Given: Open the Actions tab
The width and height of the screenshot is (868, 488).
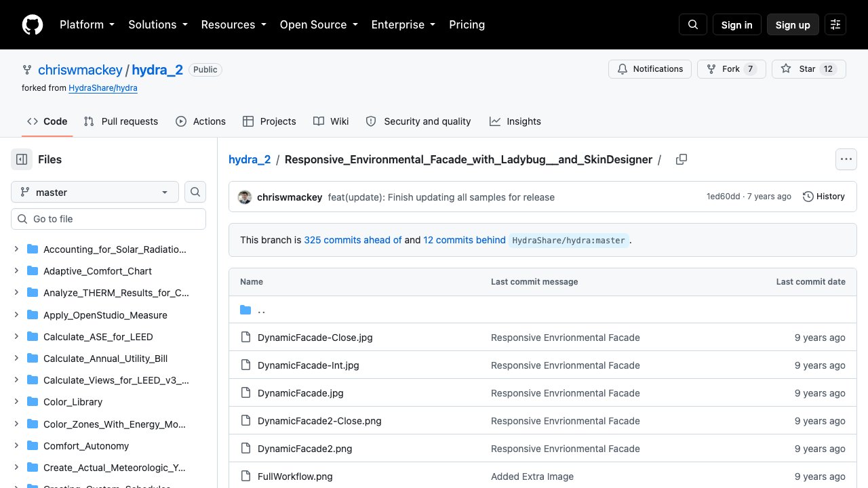Looking at the screenshot, I should click(201, 121).
